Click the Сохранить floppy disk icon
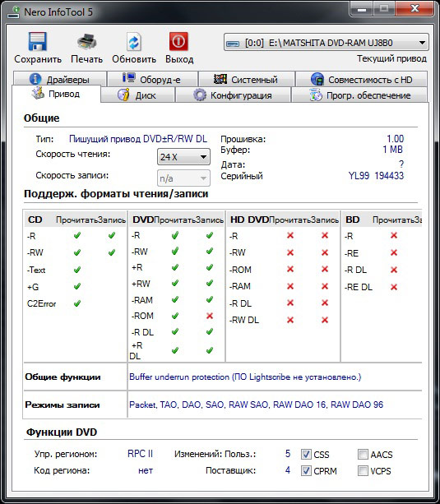 point(37,41)
